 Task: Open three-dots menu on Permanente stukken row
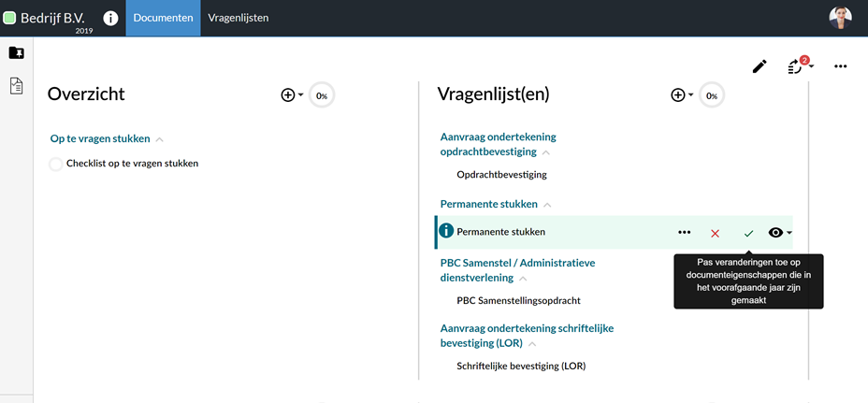pyautogui.click(x=685, y=233)
